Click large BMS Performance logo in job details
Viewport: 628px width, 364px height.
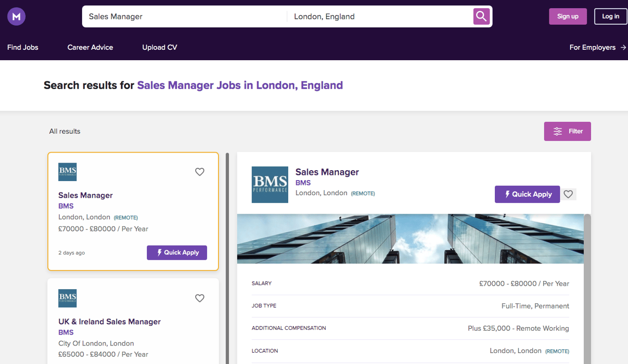(270, 185)
